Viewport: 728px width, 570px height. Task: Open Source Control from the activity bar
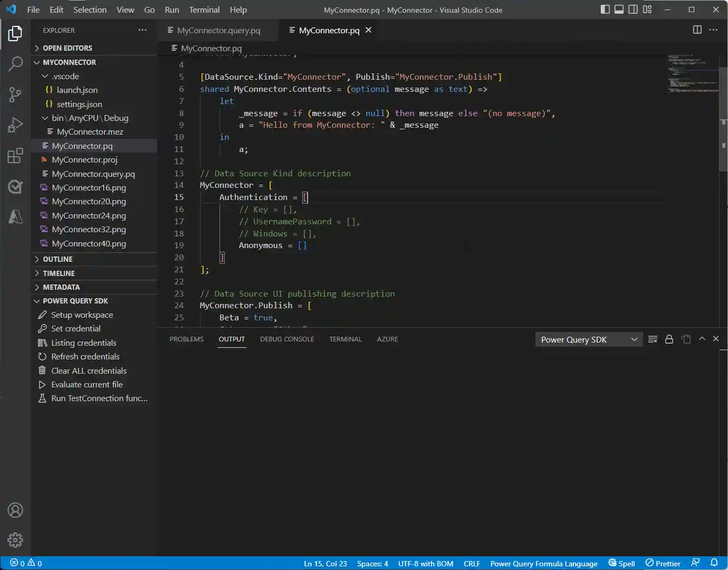[x=15, y=94]
